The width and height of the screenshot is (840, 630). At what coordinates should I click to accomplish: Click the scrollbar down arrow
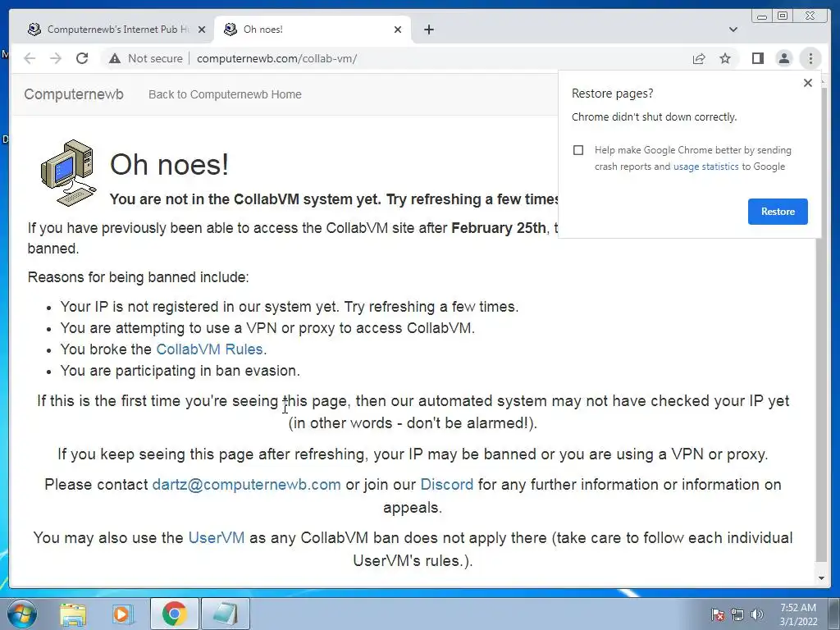821,578
